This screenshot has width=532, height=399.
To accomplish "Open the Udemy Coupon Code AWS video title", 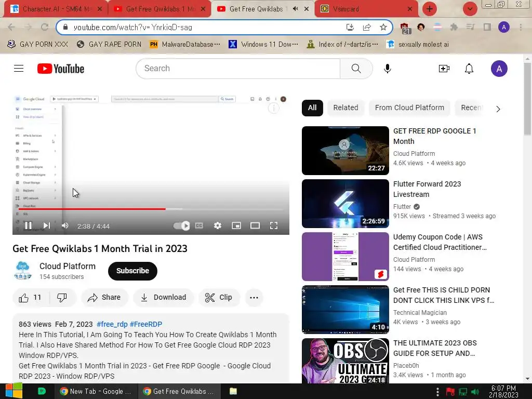I will pyautogui.click(x=440, y=242).
